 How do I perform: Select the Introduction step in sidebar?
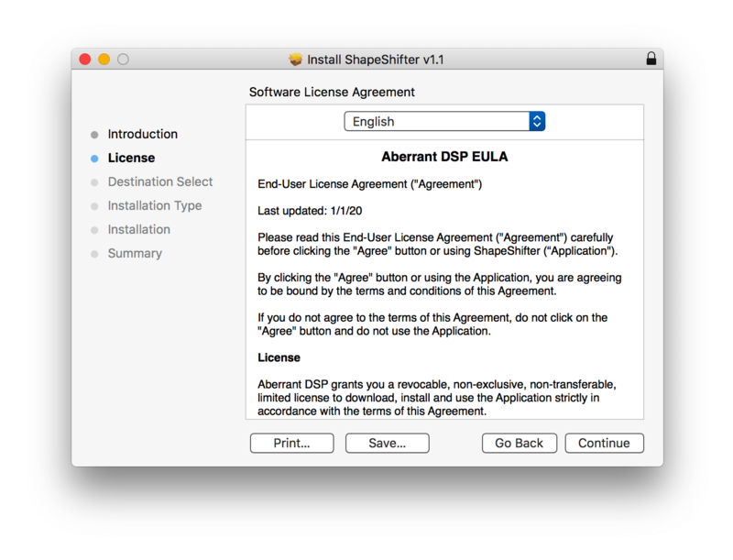click(143, 134)
